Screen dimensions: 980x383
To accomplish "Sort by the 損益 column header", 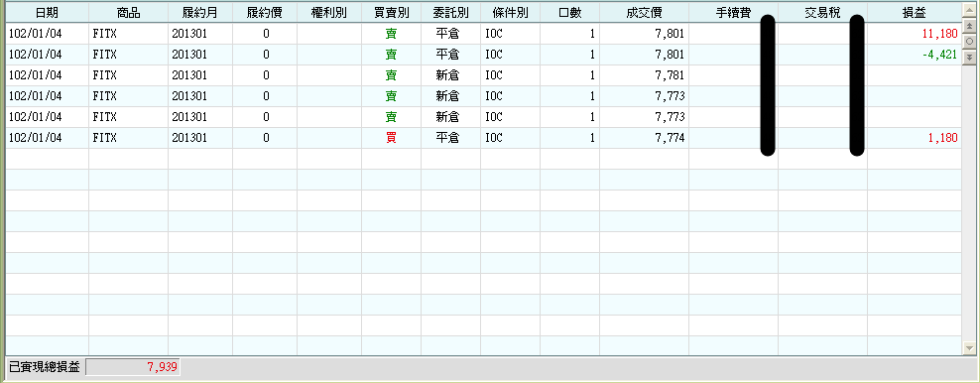I will (x=915, y=13).
